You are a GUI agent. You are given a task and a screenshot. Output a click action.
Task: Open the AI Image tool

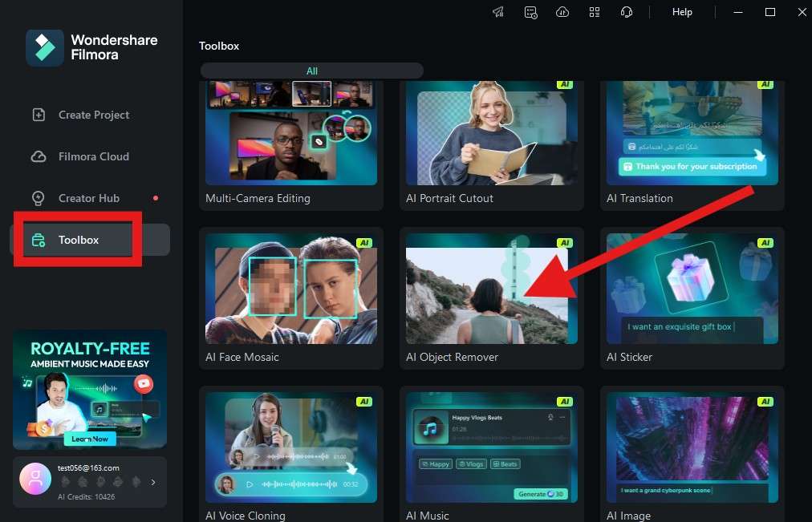tap(692, 454)
